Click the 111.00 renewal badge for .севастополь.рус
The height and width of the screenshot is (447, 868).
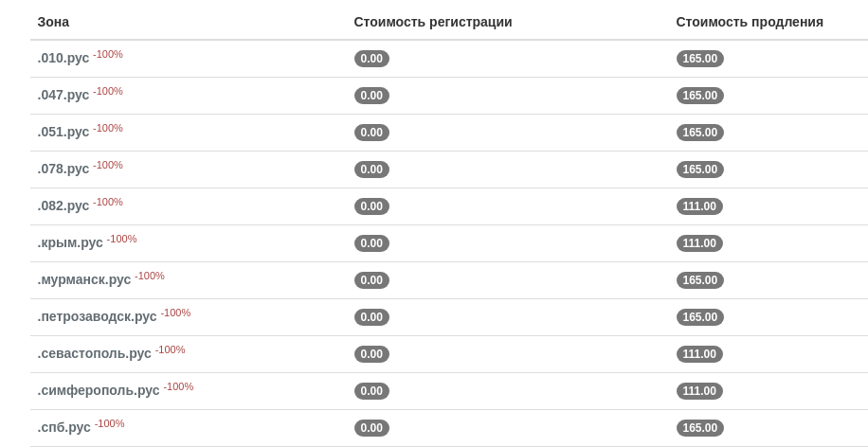point(699,354)
